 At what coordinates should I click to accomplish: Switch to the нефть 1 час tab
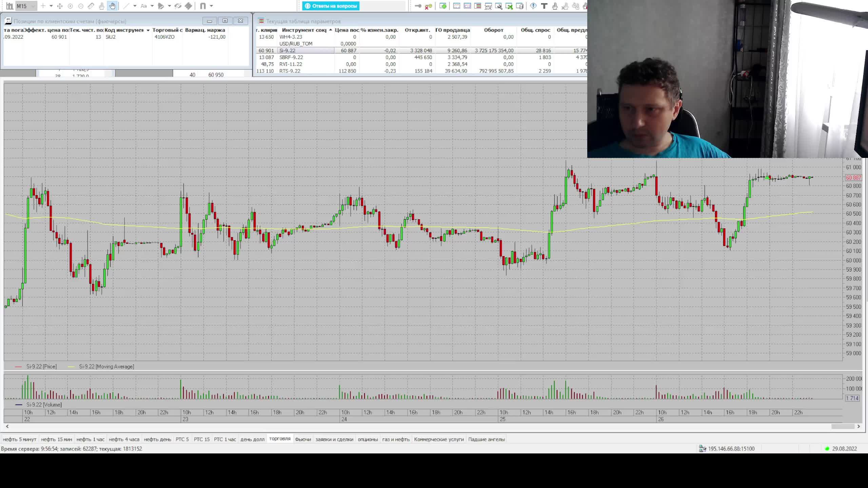(90, 439)
